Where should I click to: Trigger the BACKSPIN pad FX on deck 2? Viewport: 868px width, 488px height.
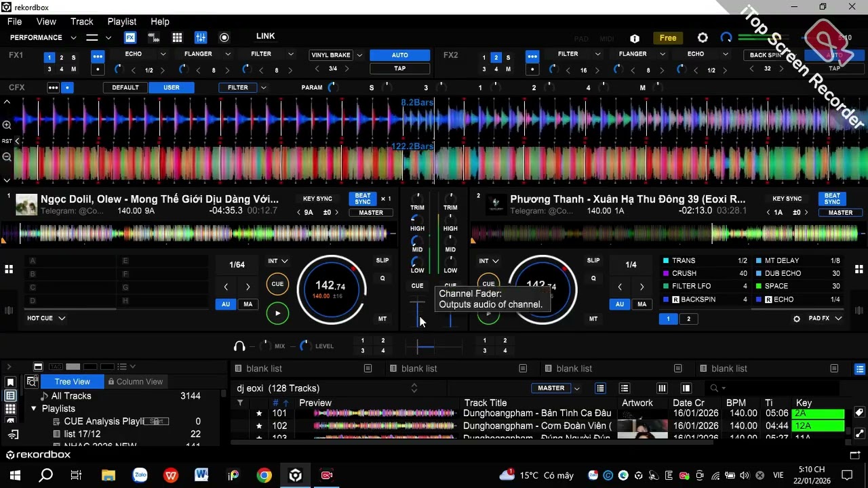(x=705, y=300)
